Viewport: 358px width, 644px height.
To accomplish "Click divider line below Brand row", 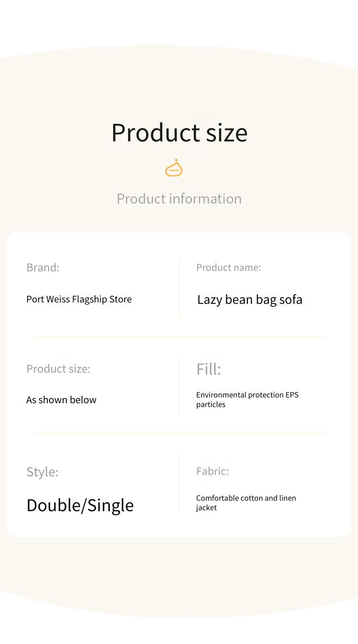I will [179, 337].
